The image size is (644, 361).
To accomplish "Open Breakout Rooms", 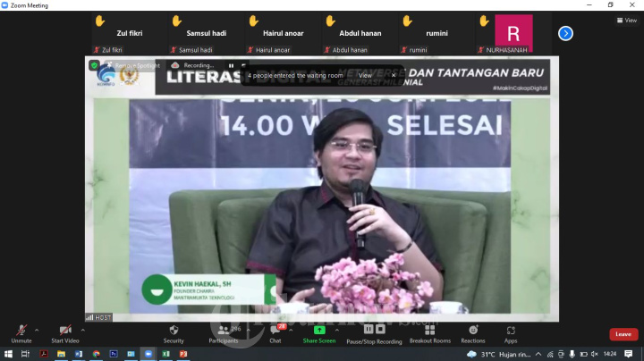I will [429, 331].
